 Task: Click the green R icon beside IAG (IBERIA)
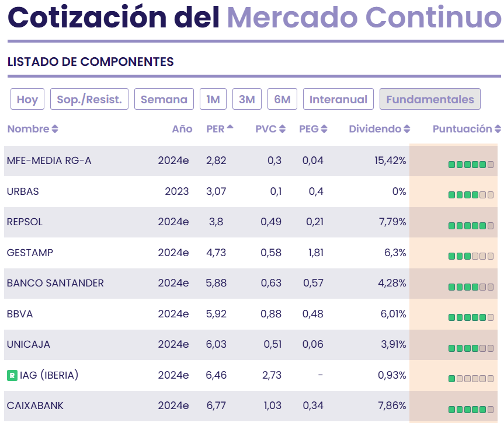point(12,375)
